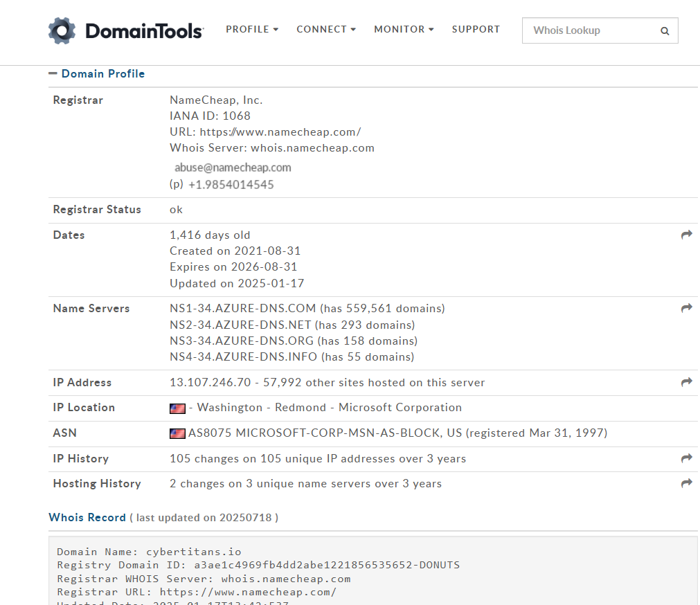Click the 'Whois Server: whois.namecheap.com' text

tap(272, 148)
